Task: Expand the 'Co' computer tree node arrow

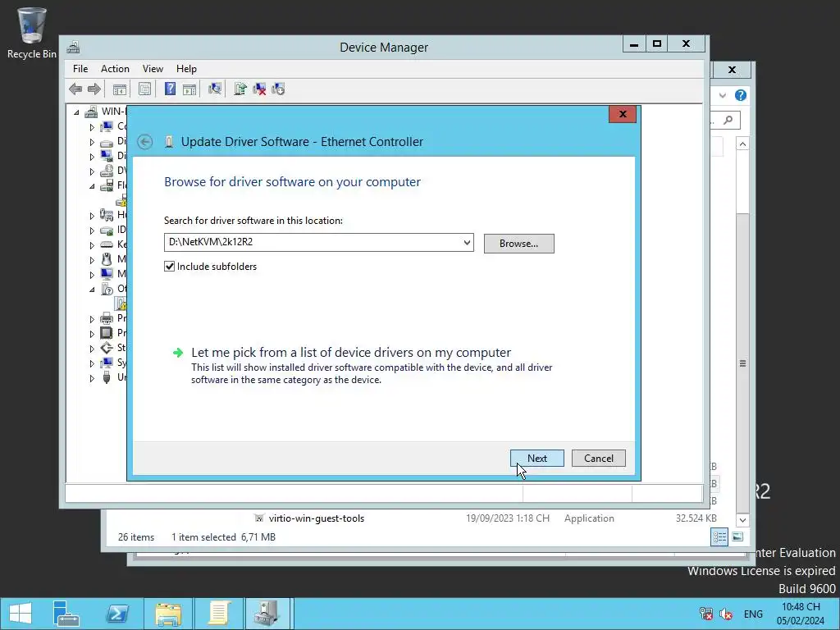Action: [92, 127]
